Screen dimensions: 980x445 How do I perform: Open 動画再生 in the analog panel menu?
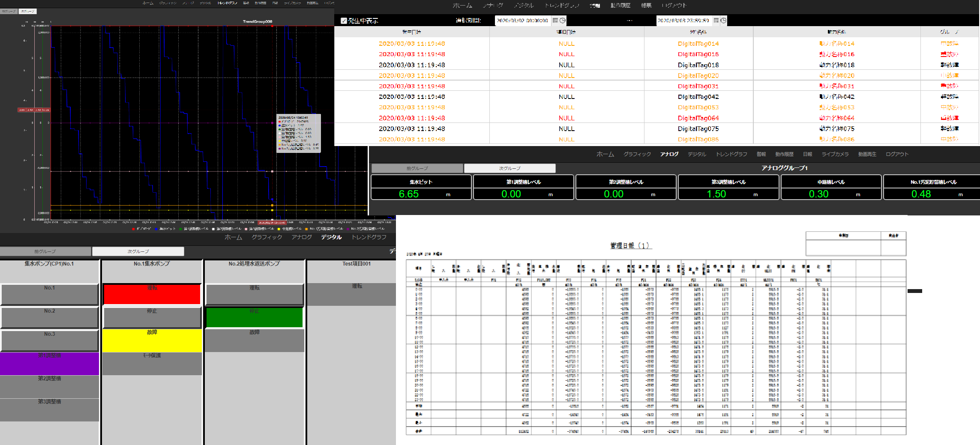coord(867,154)
